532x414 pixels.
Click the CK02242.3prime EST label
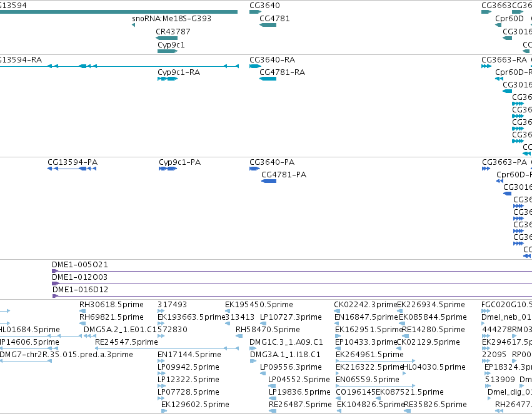tap(366, 305)
